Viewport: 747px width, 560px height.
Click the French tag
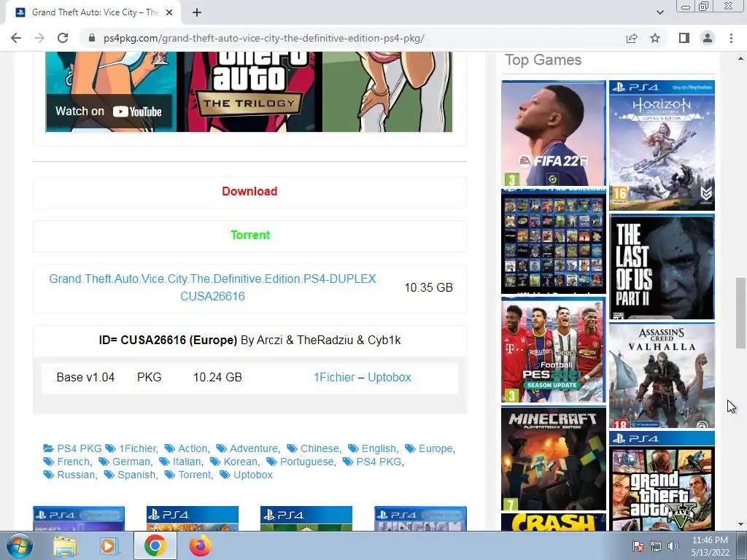click(x=74, y=462)
